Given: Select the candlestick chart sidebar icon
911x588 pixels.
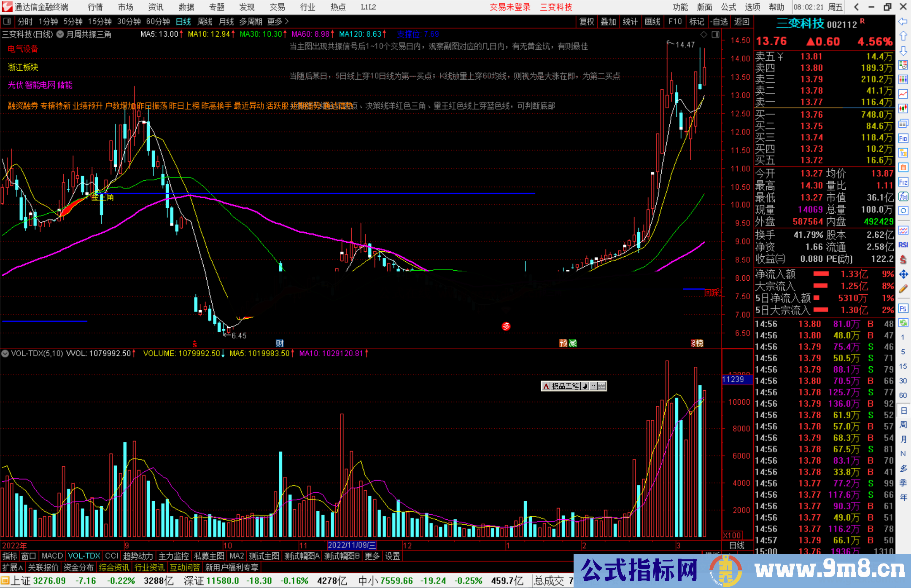Looking at the screenshot, I should [903, 109].
